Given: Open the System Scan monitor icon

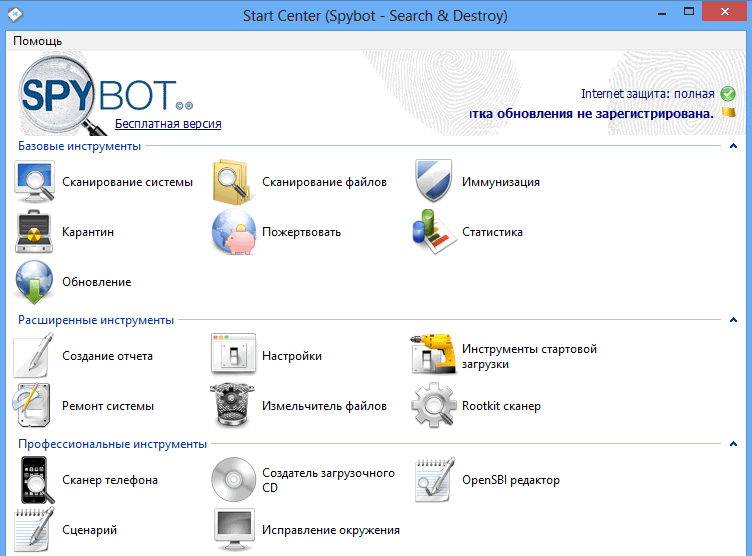Looking at the screenshot, I should click(35, 182).
